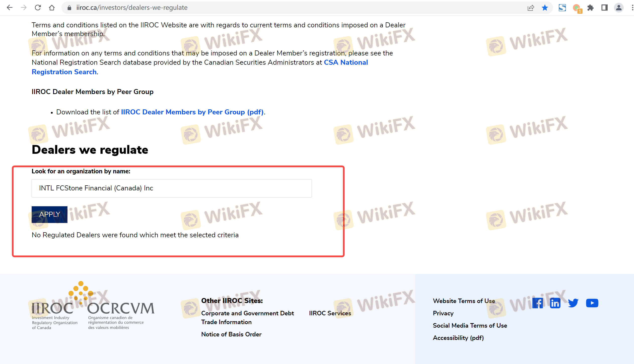634x364 pixels.
Task: Open the browser home page
Action: pos(52,8)
